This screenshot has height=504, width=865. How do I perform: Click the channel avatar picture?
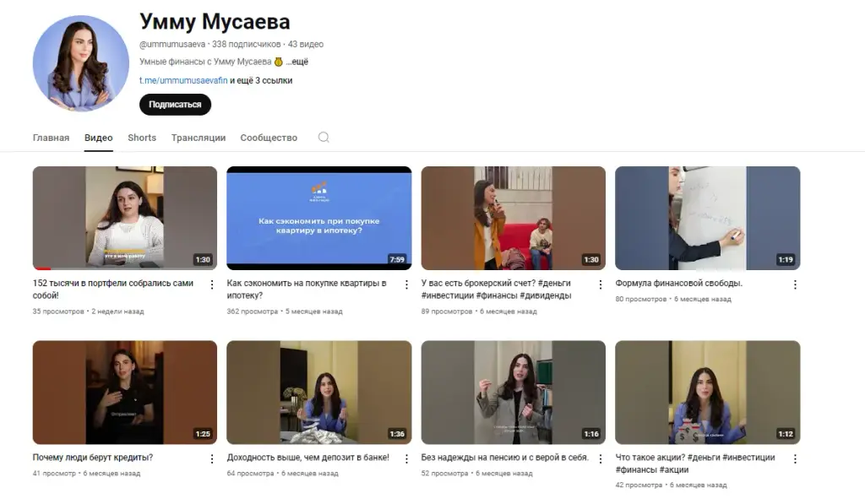click(80, 63)
